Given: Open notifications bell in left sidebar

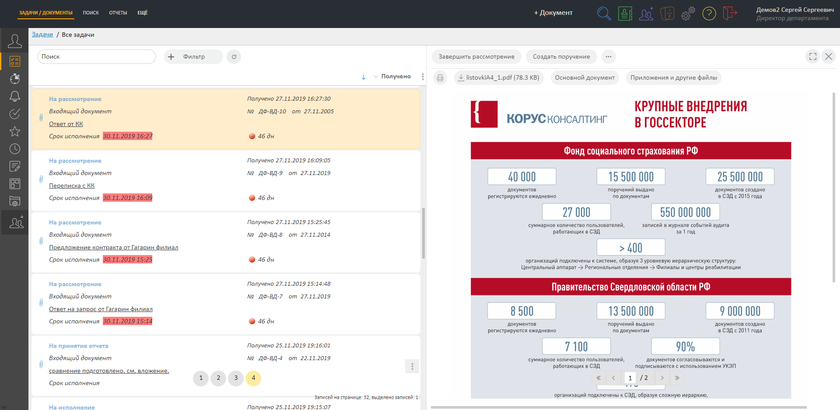Looking at the screenshot, I should tap(14, 96).
